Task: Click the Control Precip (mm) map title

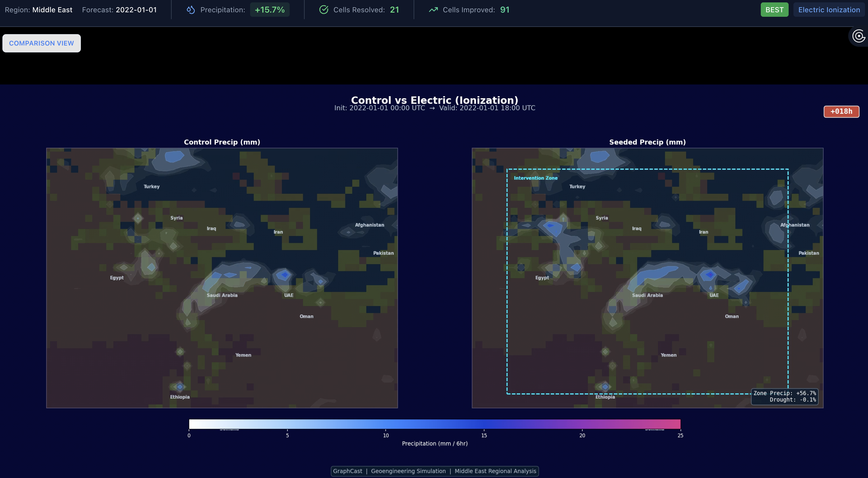Action: click(x=222, y=142)
